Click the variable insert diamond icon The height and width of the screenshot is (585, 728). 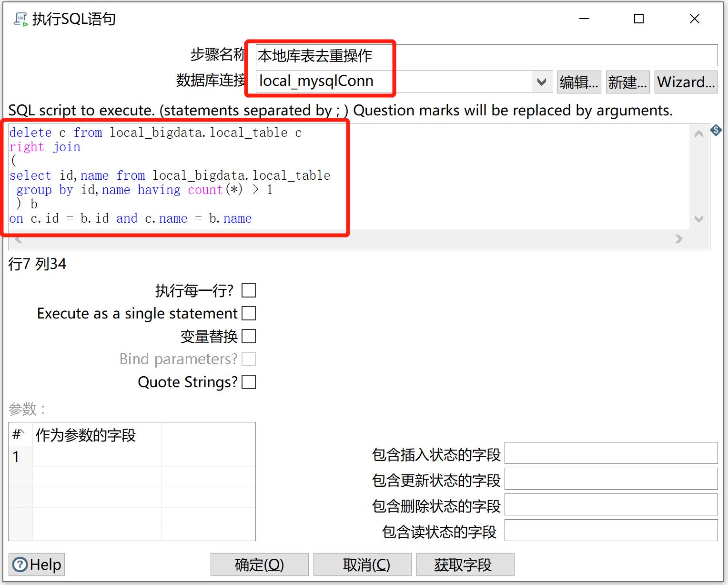716,130
